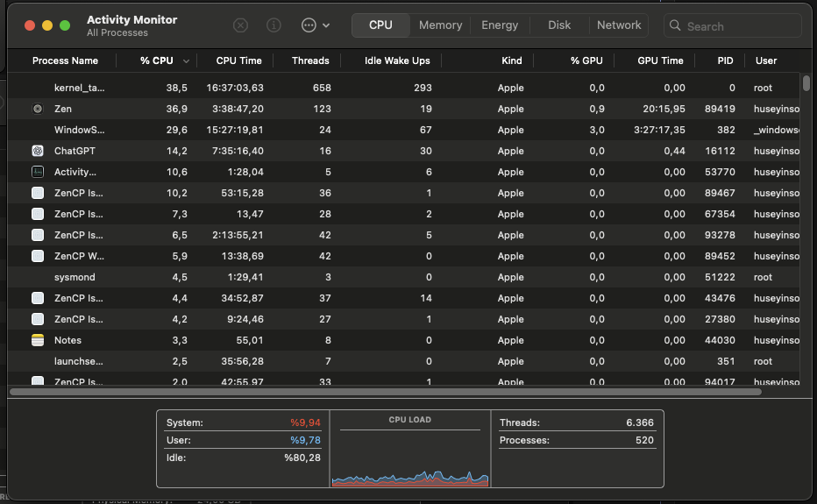Switch to the Memory tab

(440, 25)
